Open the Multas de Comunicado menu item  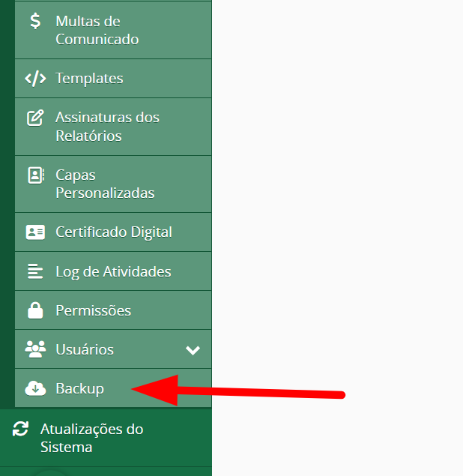click(x=97, y=30)
